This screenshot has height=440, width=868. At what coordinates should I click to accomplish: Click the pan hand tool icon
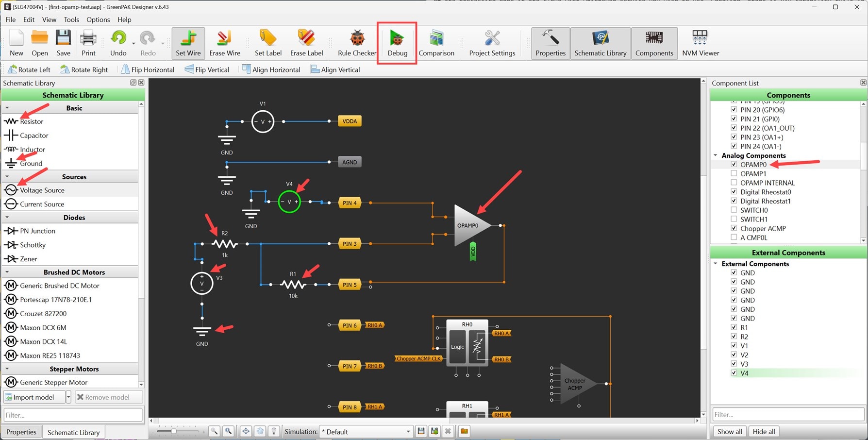click(x=260, y=431)
